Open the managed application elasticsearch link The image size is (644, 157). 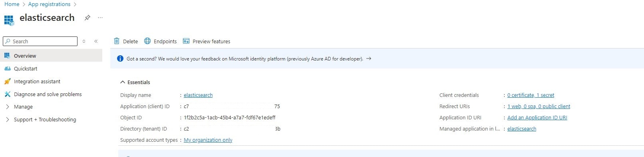(522, 129)
